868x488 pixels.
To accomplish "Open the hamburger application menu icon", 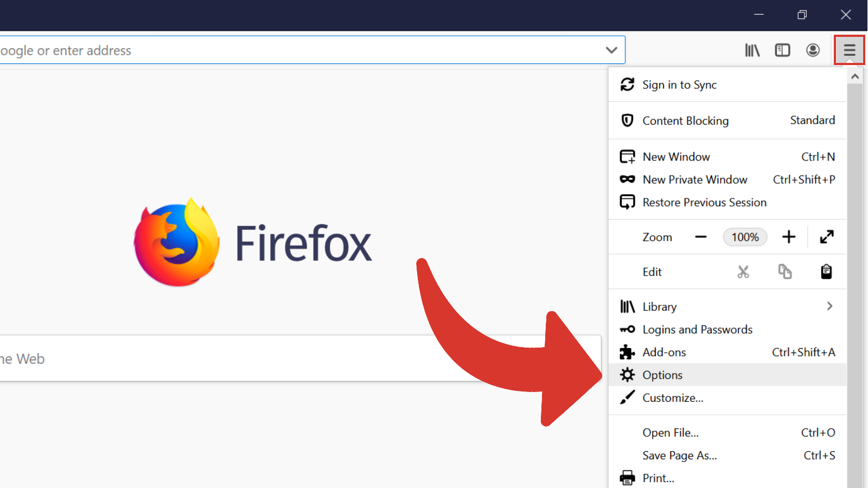I will click(x=849, y=50).
